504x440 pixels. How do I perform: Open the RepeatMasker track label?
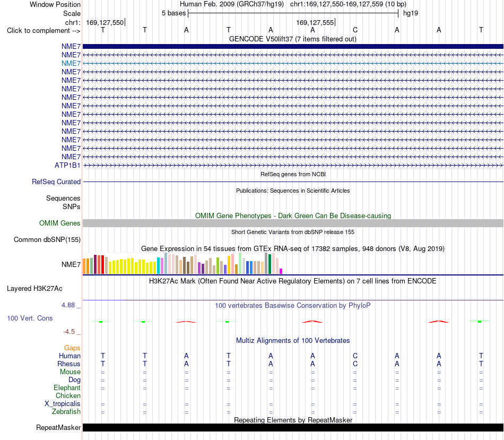click(58, 427)
